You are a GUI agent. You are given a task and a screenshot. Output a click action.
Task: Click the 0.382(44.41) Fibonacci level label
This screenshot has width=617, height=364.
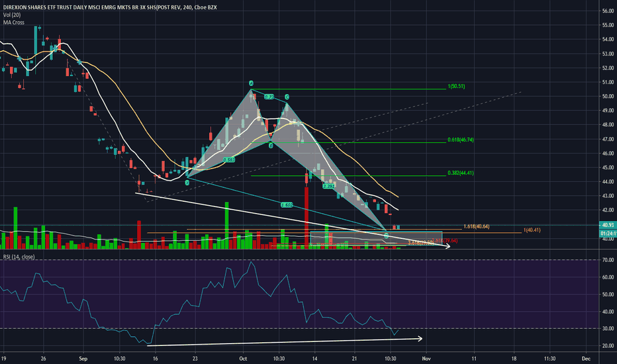460,173
